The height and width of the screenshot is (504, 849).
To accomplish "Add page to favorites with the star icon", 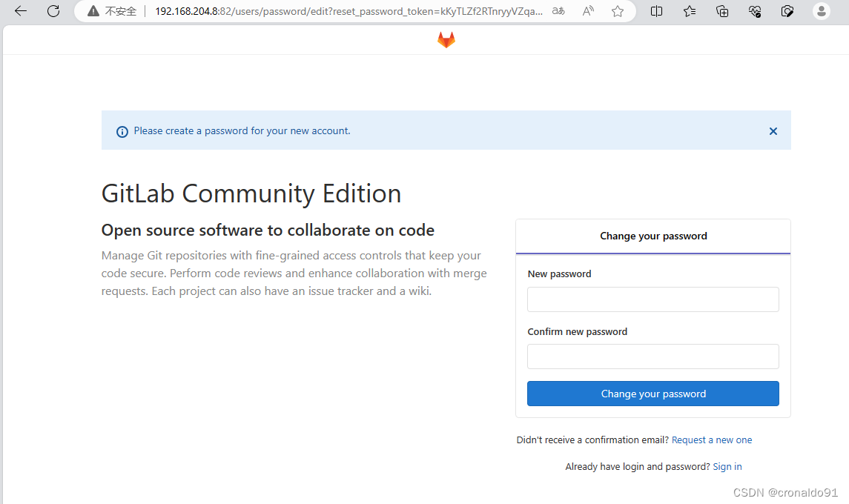I will point(617,11).
